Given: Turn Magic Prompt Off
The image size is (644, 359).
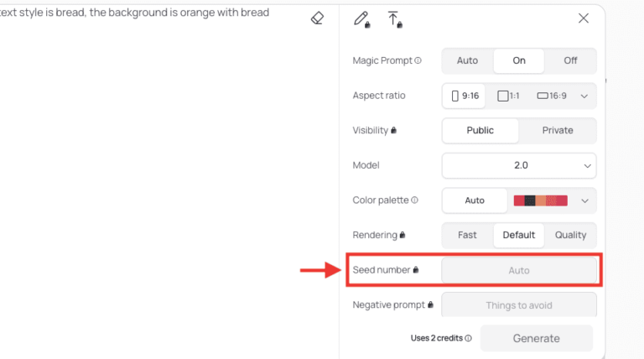Looking at the screenshot, I should pyautogui.click(x=570, y=60).
